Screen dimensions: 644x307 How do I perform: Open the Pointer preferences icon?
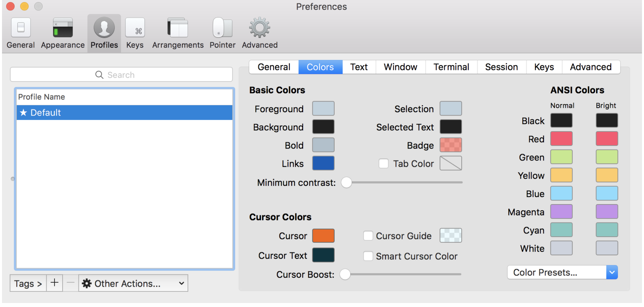tap(222, 27)
